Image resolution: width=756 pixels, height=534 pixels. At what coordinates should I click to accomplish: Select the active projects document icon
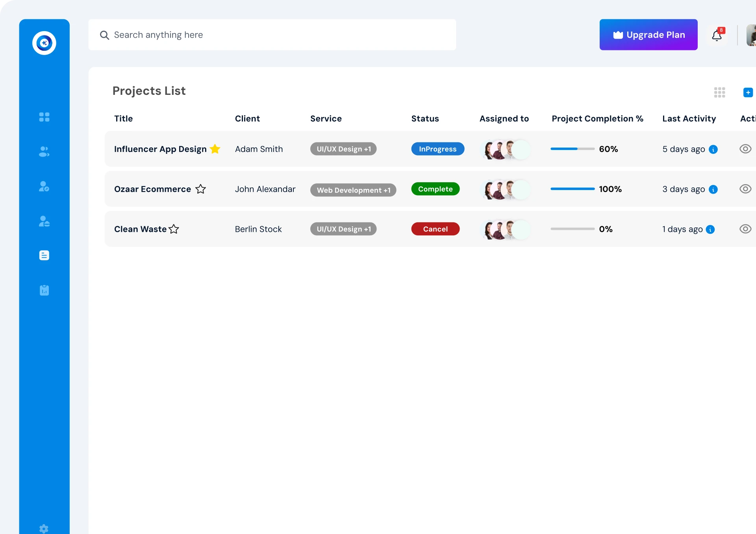44,255
